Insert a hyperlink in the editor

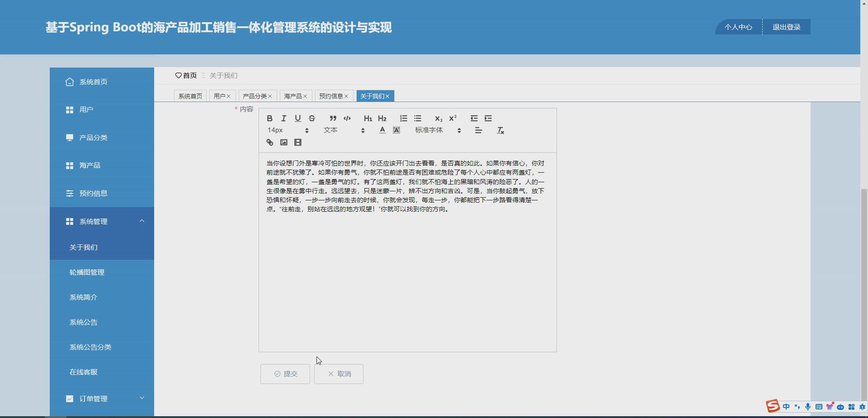click(x=269, y=142)
